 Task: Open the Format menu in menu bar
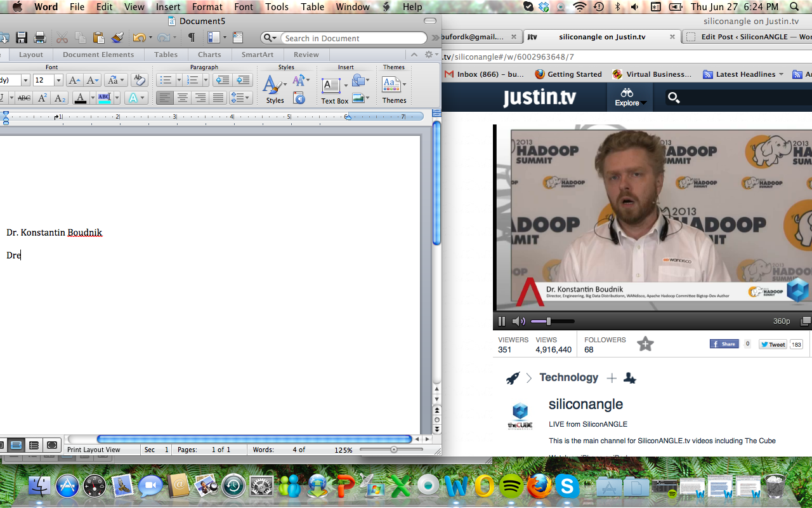(x=207, y=7)
